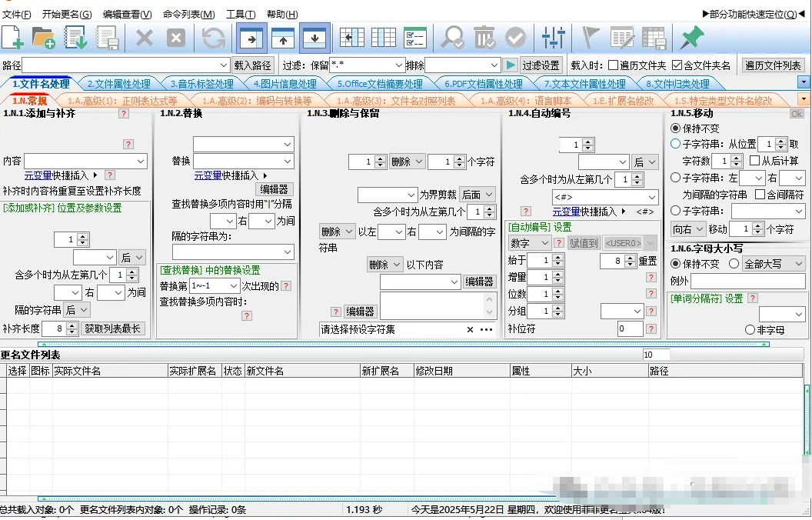Click the new file icon with green plus
Viewport: 812px width, 520px height.
[13, 38]
